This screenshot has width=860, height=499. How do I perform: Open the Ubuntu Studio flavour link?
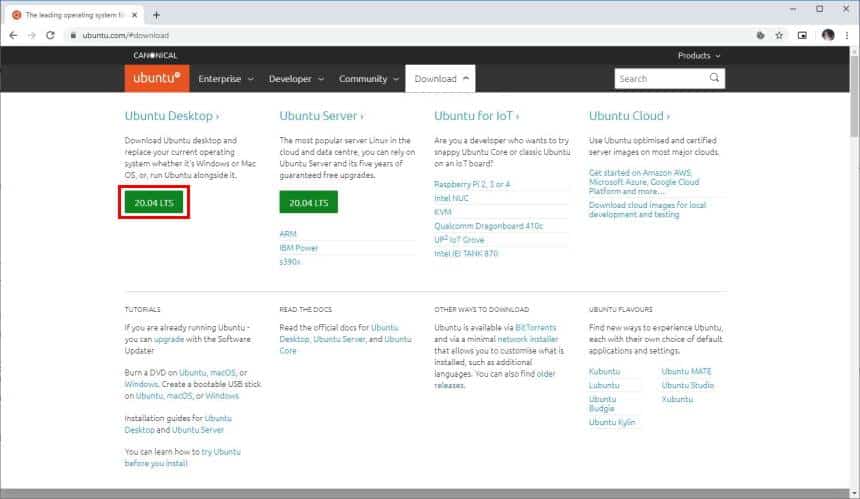(x=688, y=385)
